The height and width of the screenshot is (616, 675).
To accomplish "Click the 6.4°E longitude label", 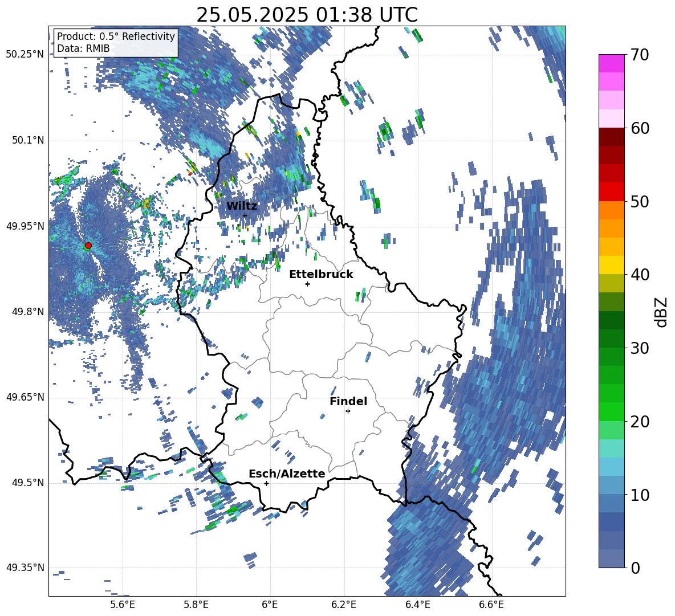I will tap(417, 605).
